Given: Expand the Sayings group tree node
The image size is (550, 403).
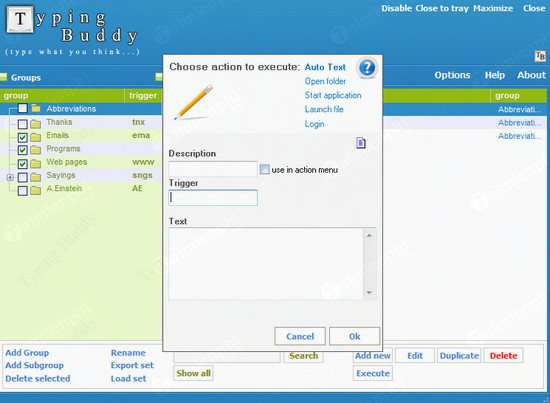Looking at the screenshot, I should pos(10,177).
